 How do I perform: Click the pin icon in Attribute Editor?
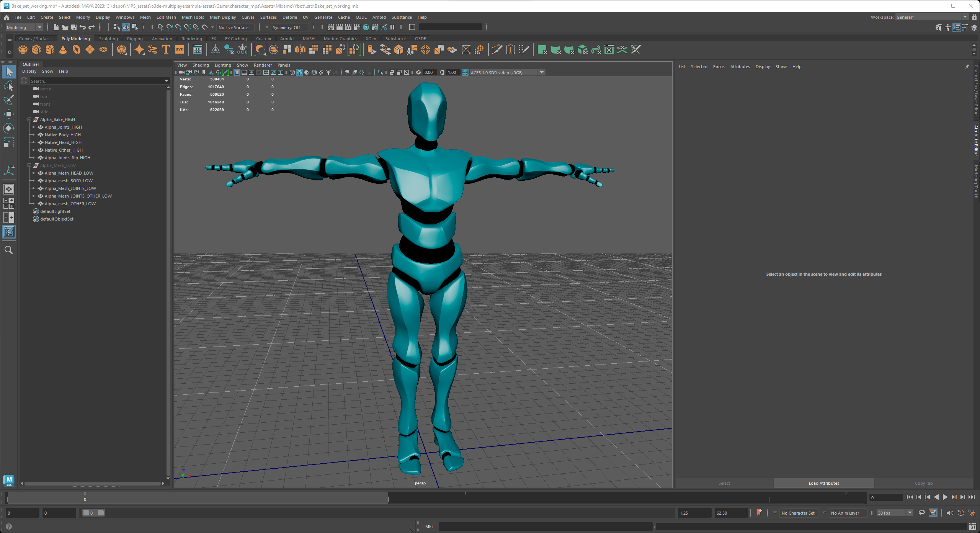967,67
